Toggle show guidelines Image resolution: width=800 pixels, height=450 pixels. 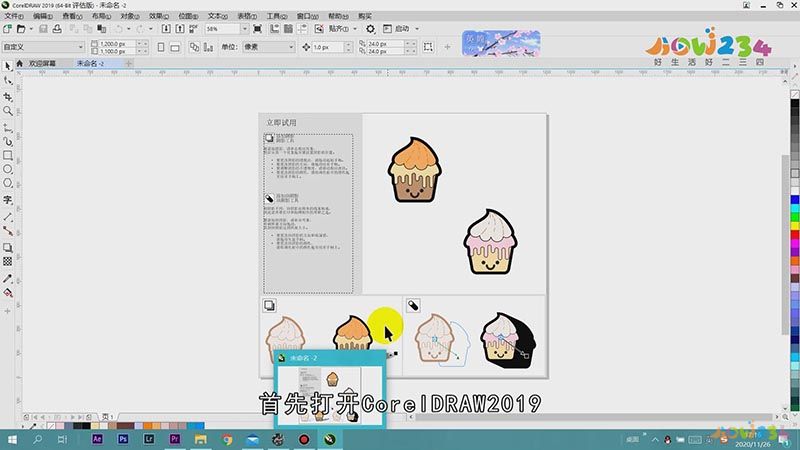pos(303,29)
